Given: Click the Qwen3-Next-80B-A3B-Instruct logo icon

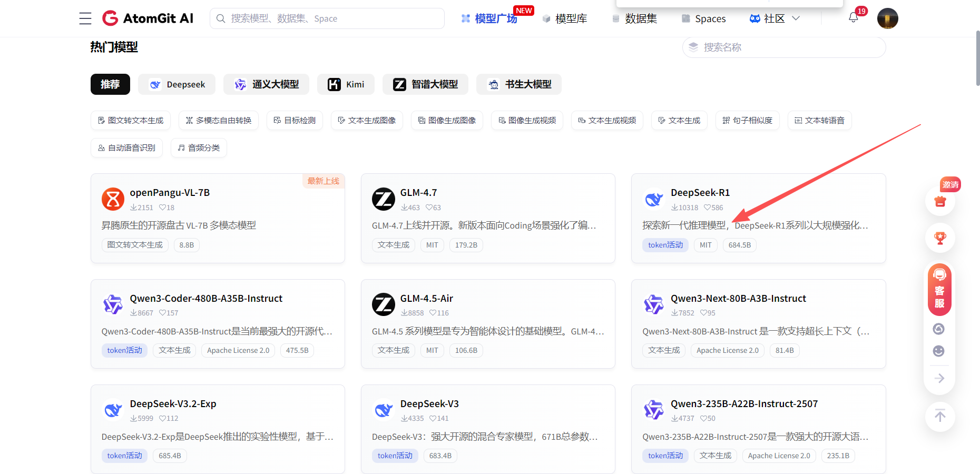Looking at the screenshot, I should pyautogui.click(x=654, y=304).
